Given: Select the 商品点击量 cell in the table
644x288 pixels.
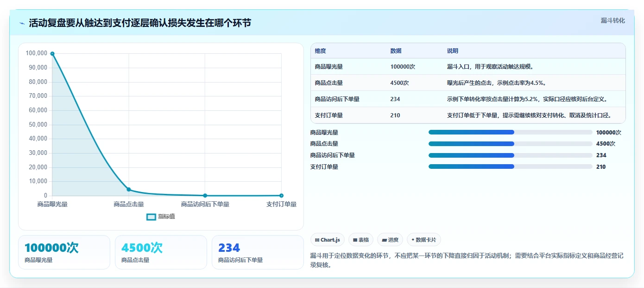Looking at the screenshot, I should 328,83.
